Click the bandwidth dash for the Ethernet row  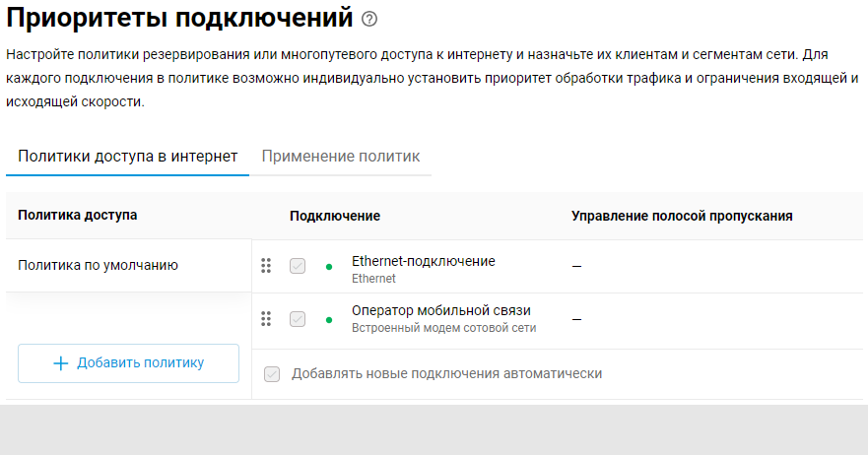[x=576, y=267]
